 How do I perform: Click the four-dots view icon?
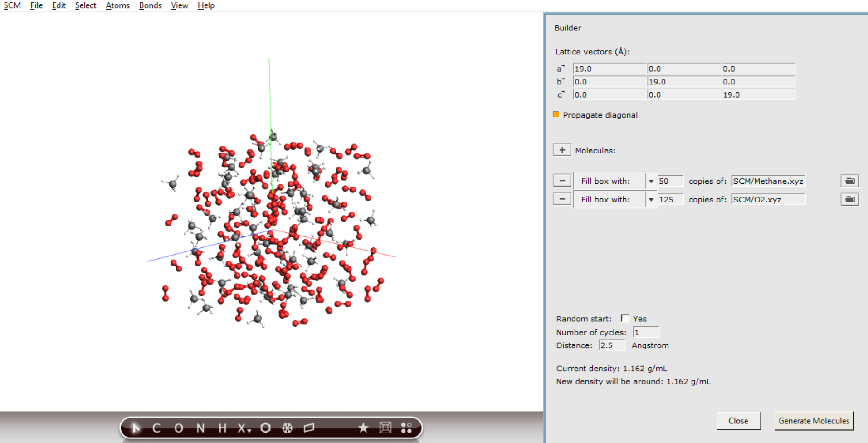(x=406, y=428)
